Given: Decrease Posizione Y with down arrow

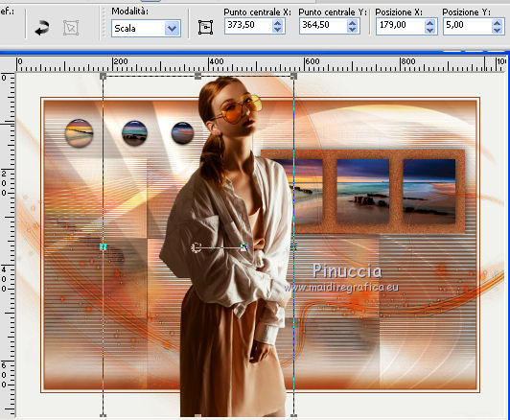Looking at the screenshot, I should point(497,30).
